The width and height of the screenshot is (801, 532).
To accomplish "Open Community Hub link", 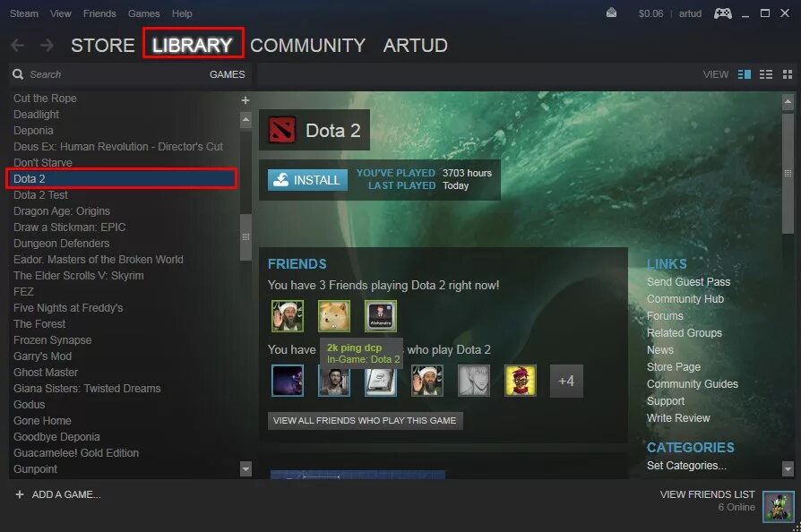I will click(685, 299).
